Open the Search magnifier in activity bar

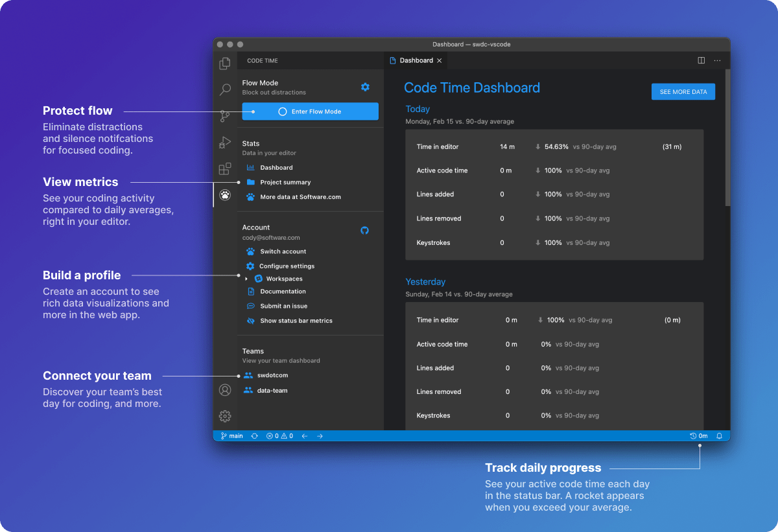[225, 90]
